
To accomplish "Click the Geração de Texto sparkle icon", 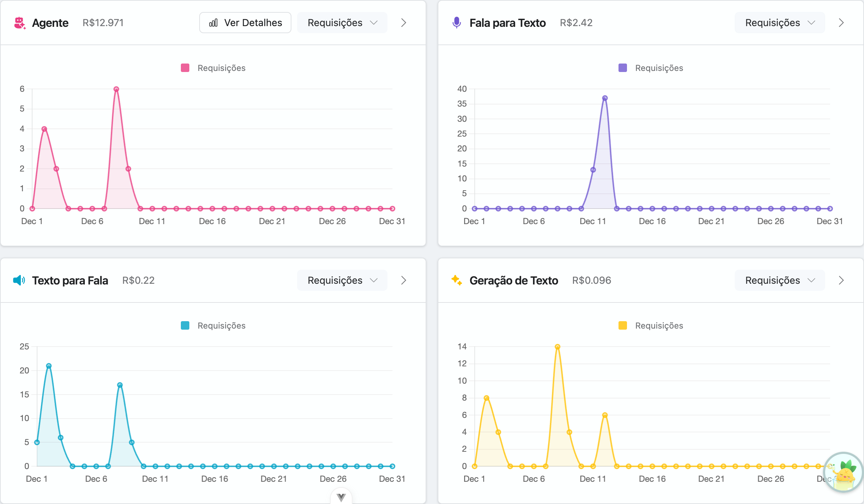I will pos(456,280).
